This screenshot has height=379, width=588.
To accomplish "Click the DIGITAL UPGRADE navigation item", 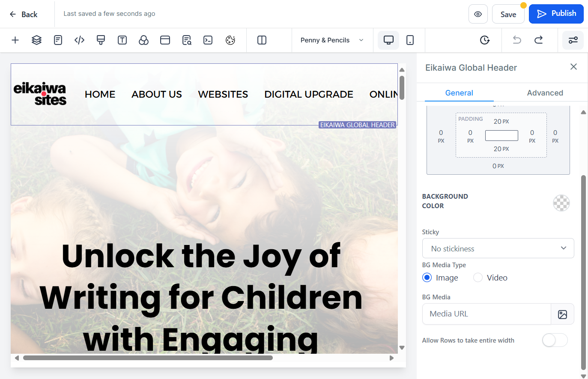I will (309, 94).
